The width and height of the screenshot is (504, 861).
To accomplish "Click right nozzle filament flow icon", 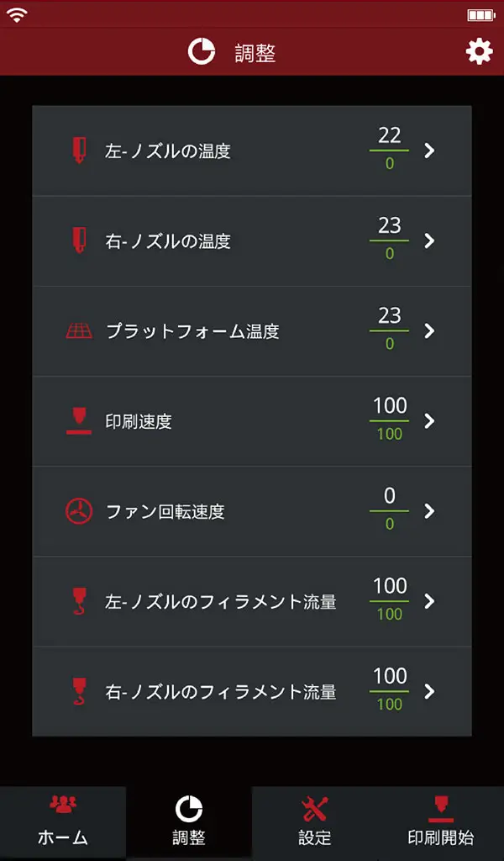I will [x=79, y=690].
